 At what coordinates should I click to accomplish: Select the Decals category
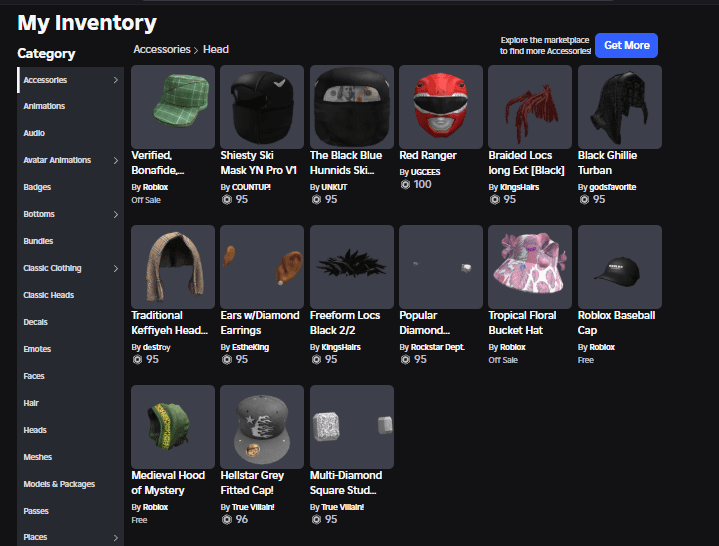click(x=36, y=322)
